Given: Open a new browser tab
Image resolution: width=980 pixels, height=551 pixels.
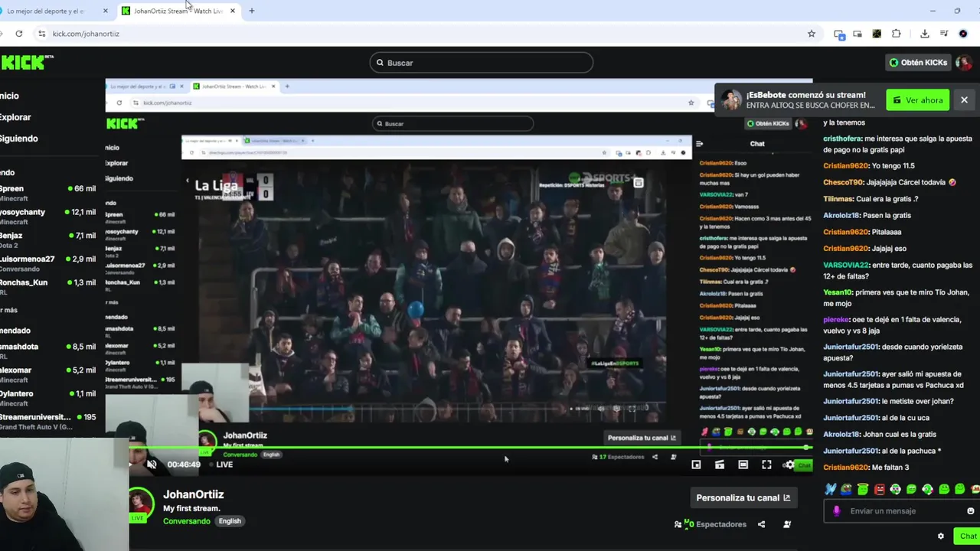Looking at the screenshot, I should (x=252, y=11).
